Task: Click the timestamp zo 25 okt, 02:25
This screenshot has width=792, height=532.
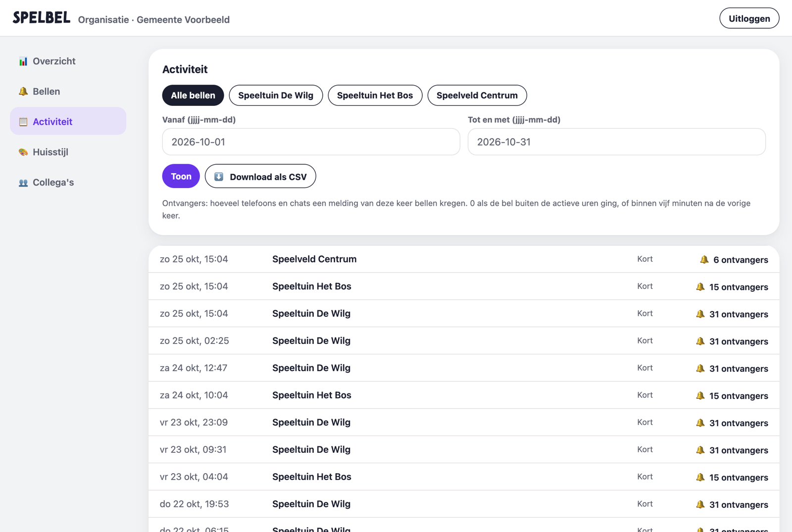Action: point(195,340)
